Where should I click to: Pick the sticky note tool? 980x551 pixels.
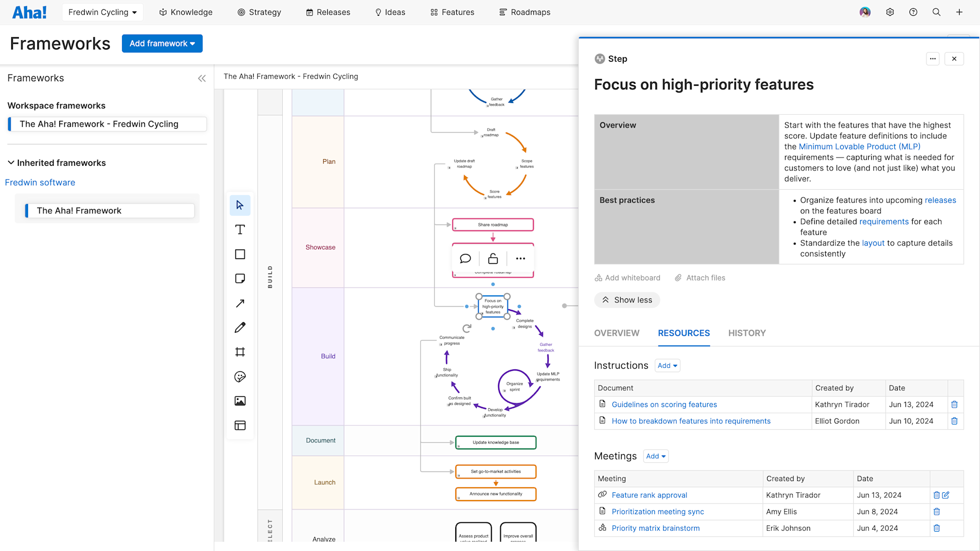pos(240,279)
